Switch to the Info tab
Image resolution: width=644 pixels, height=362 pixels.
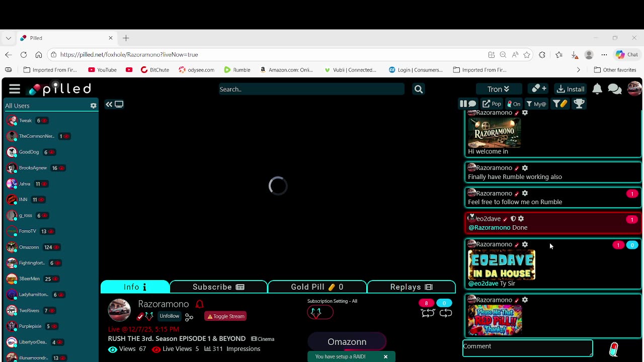click(x=135, y=287)
